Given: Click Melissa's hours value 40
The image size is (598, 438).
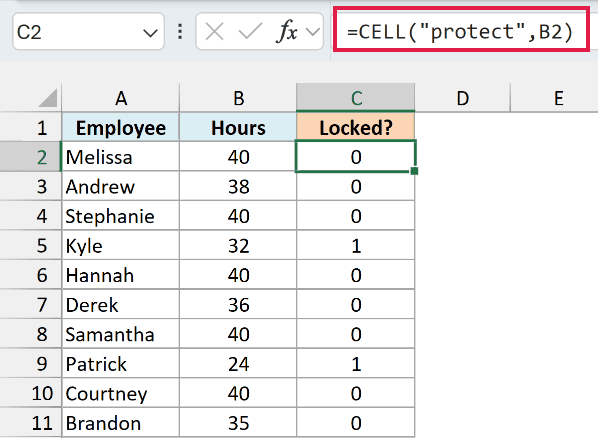Looking at the screenshot, I should (x=238, y=157).
